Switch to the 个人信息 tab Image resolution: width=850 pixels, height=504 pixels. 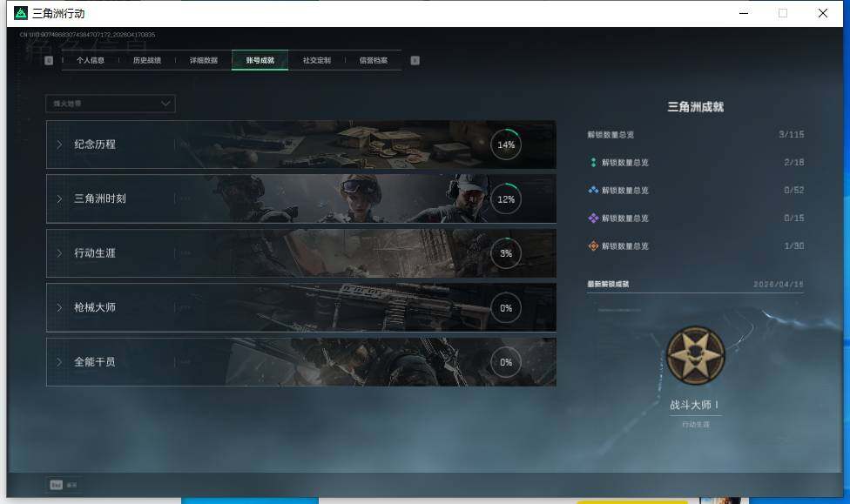coord(90,60)
